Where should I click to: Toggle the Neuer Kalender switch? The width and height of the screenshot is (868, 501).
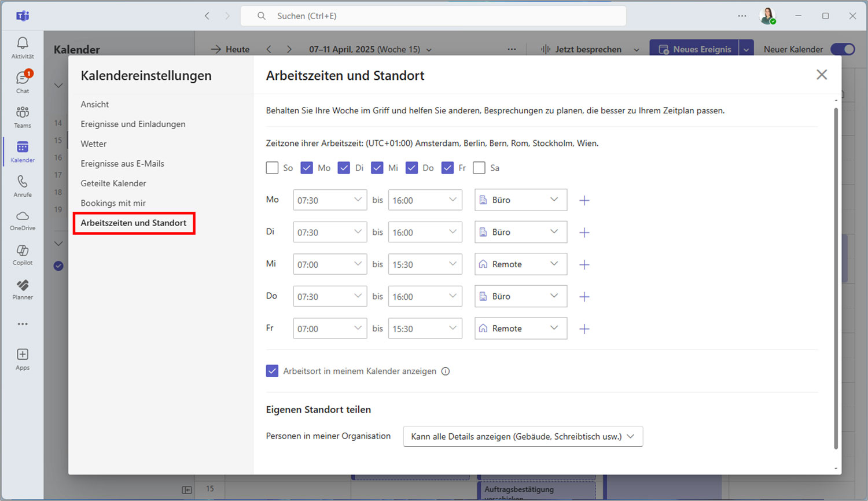(843, 49)
